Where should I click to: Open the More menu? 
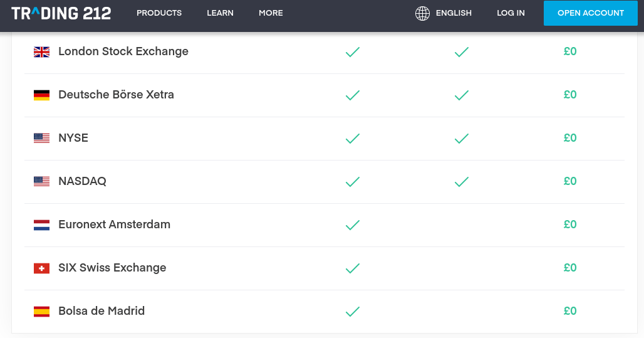271,13
